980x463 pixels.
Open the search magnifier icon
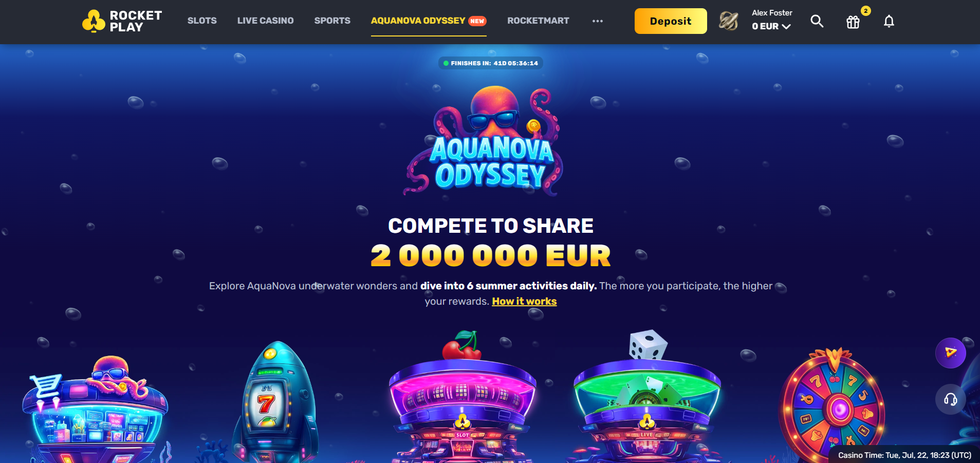click(x=817, y=21)
